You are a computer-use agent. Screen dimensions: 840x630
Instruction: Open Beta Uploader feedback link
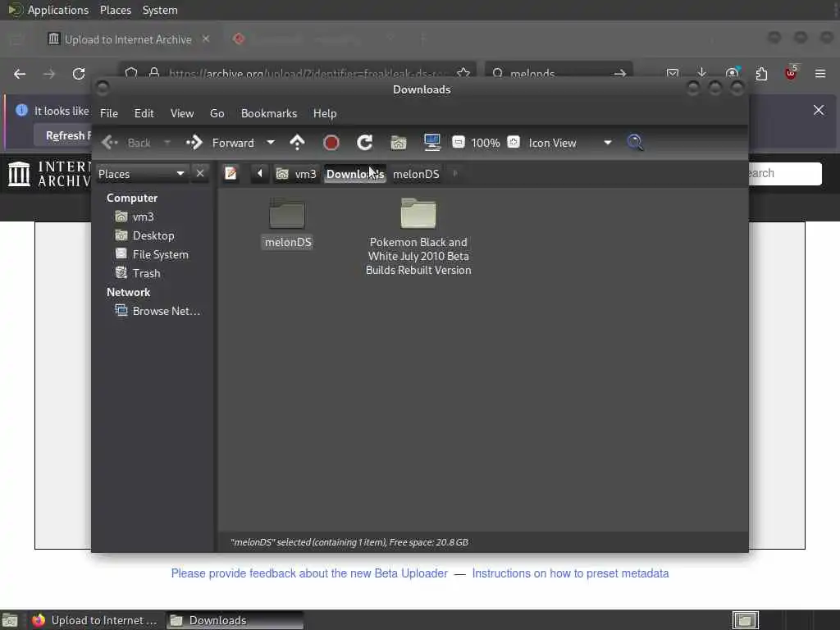[309, 573]
